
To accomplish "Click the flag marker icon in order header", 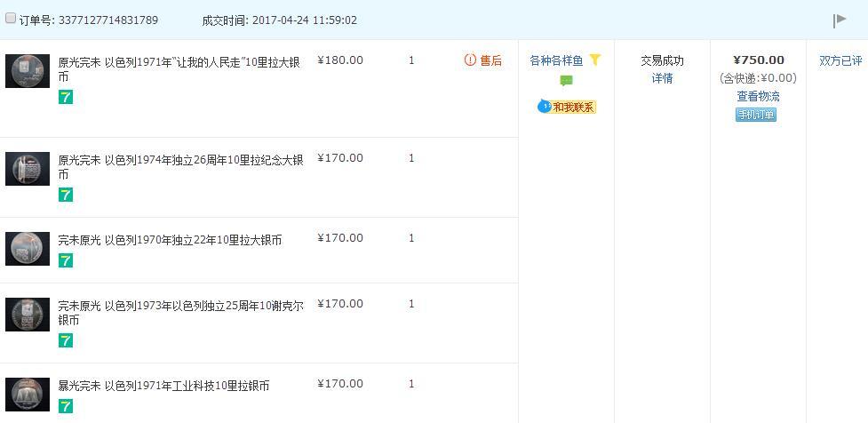I will [840, 20].
